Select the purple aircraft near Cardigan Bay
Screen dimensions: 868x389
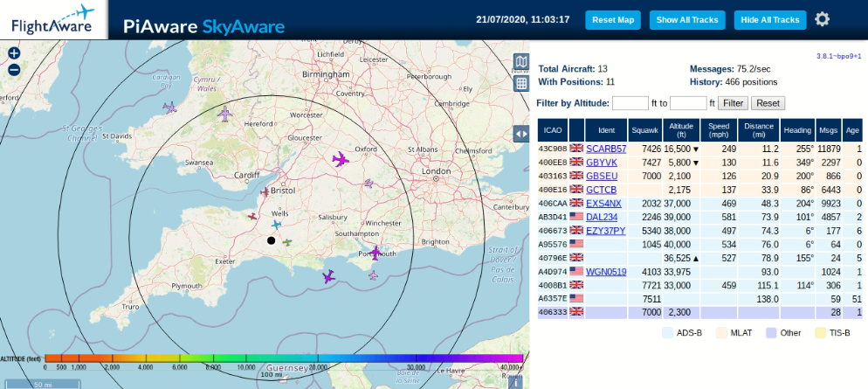170,107
